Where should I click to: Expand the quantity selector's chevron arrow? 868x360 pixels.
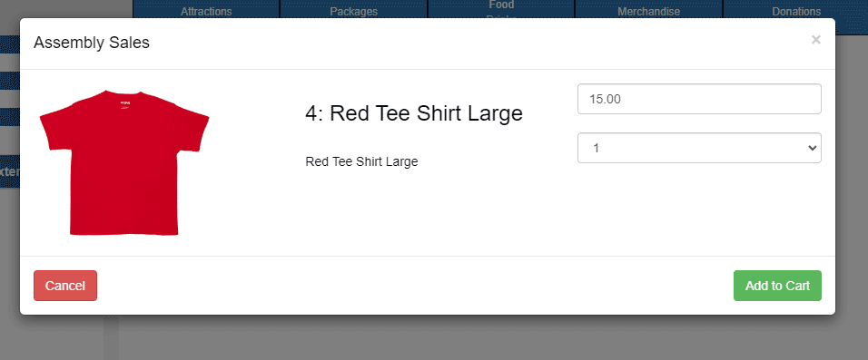click(812, 148)
